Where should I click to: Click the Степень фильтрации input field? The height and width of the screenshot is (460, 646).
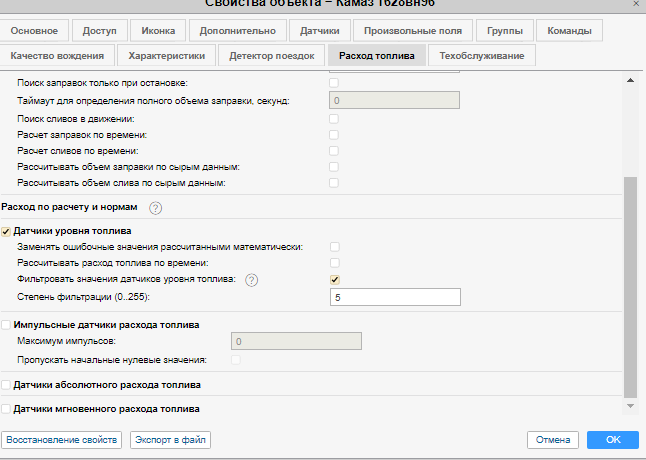point(394,297)
